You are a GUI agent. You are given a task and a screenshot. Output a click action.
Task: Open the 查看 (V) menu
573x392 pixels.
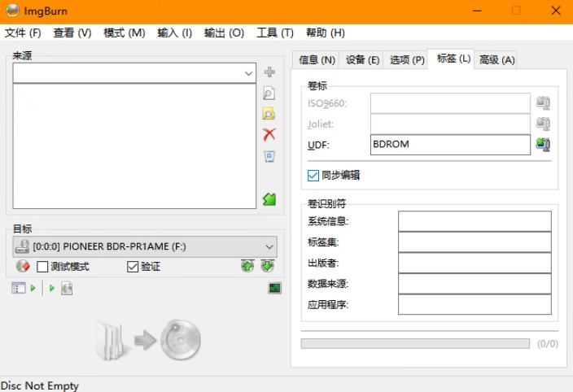(72, 33)
